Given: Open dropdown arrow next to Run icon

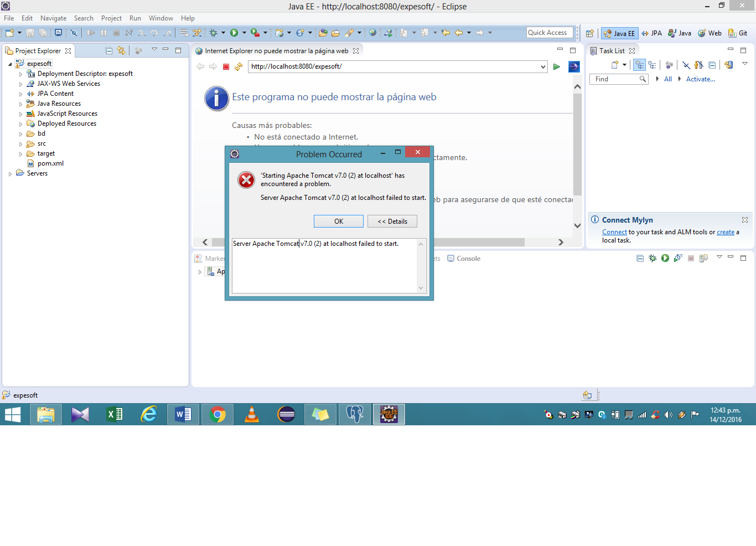Looking at the screenshot, I should pyautogui.click(x=244, y=33).
